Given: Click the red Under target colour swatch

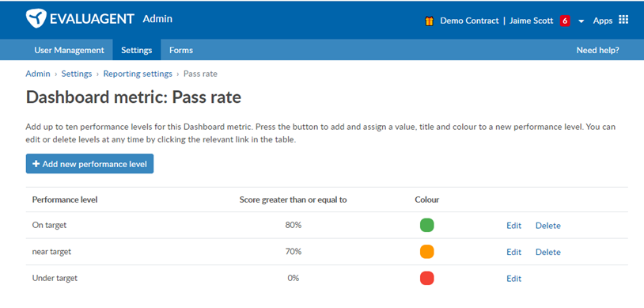Looking at the screenshot, I should (x=426, y=278).
